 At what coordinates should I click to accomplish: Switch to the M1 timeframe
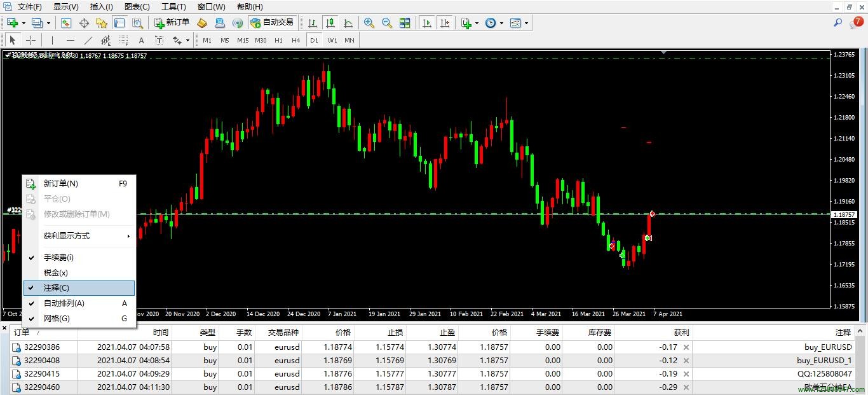(x=207, y=40)
